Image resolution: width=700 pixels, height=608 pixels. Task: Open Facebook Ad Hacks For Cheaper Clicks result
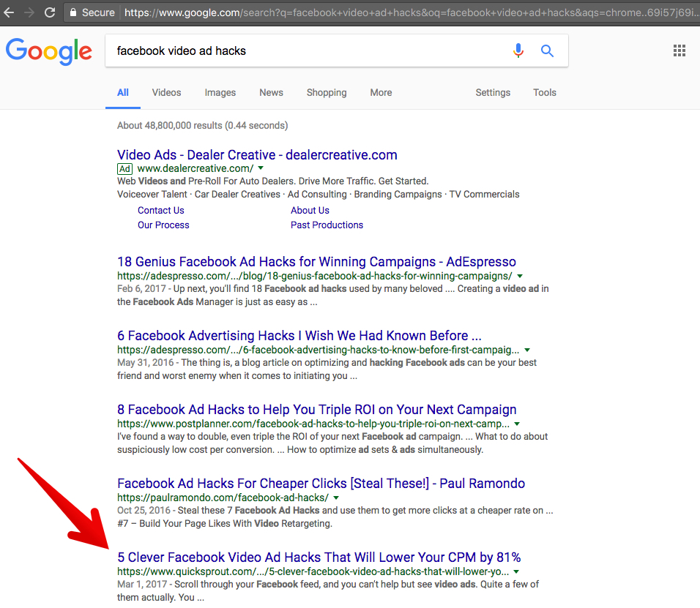[x=321, y=484]
